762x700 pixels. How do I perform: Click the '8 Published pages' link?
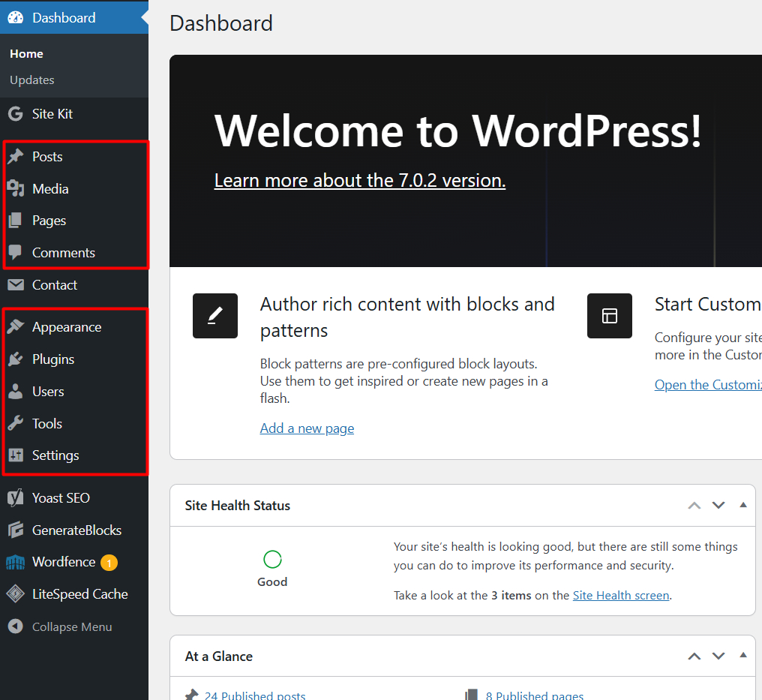535,695
